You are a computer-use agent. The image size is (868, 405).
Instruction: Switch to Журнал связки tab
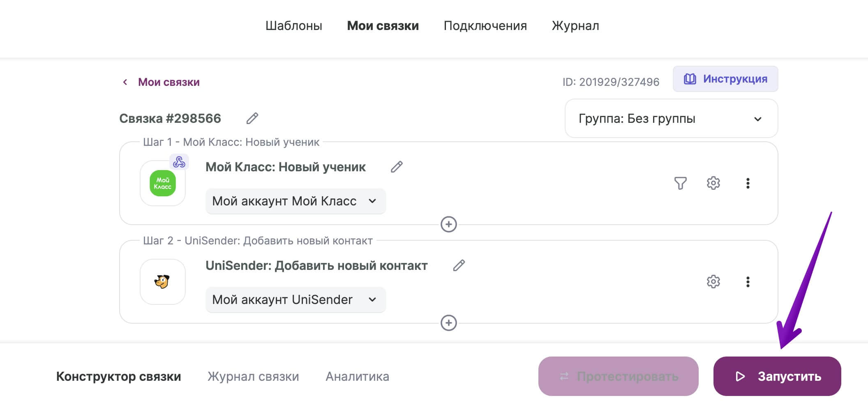[x=253, y=376]
